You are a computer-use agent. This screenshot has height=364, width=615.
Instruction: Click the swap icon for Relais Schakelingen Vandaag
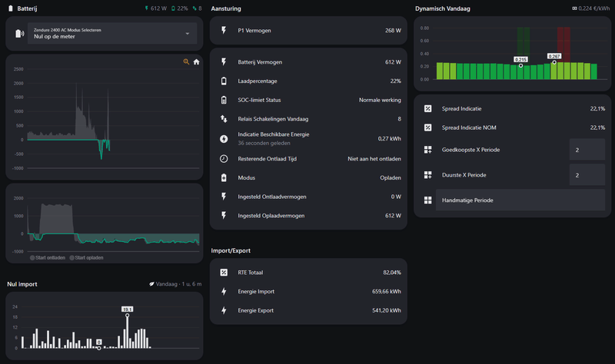point(224,119)
